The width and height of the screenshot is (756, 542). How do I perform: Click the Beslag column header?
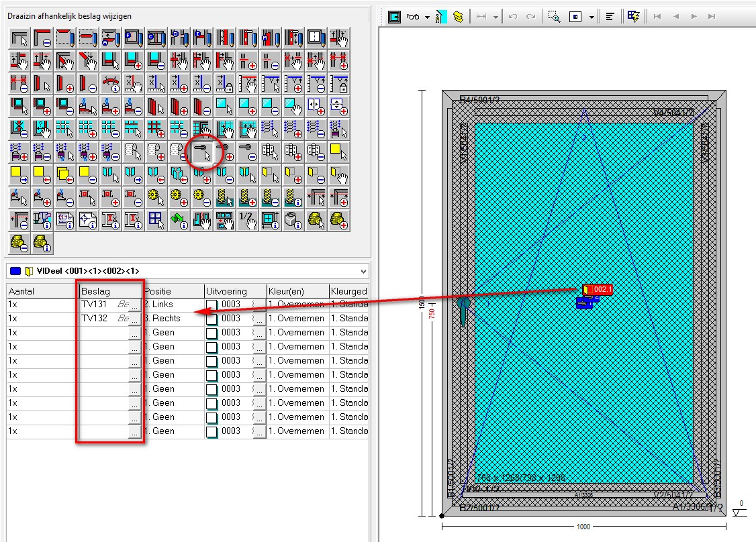(111, 291)
